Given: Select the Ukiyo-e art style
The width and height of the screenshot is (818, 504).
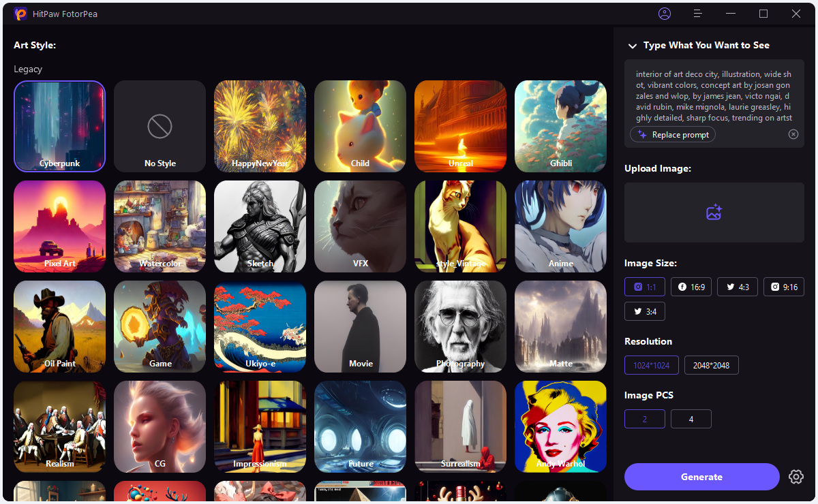Looking at the screenshot, I should (x=260, y=326).
